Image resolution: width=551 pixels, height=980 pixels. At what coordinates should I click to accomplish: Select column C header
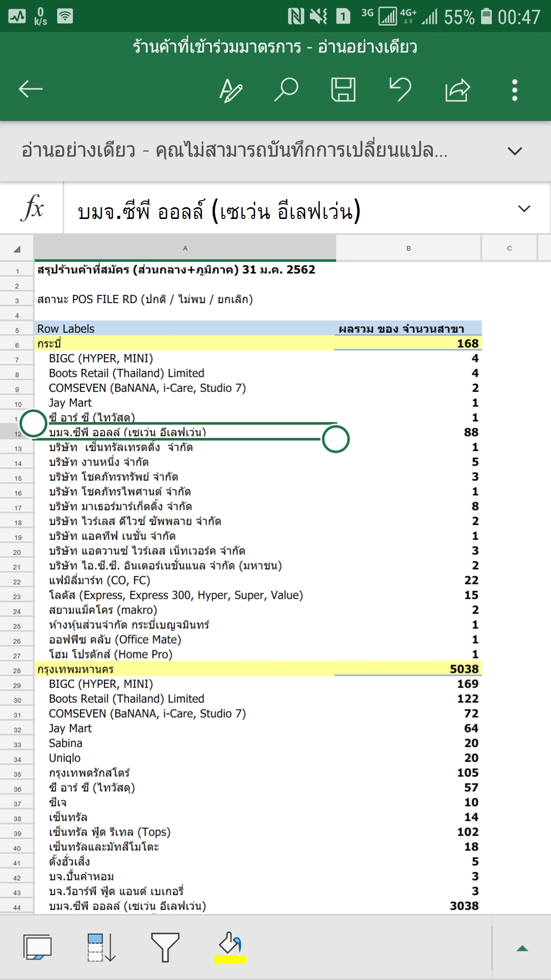(x=509, y=248)
